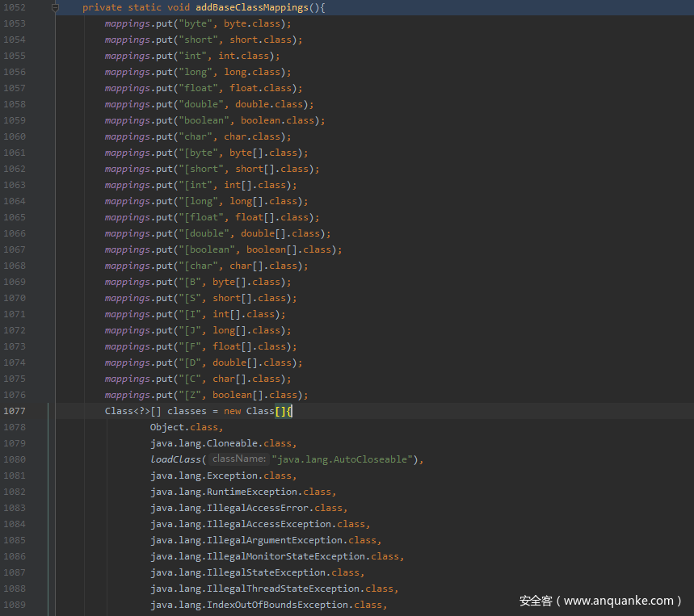
Task: Click java.lang.IllegalMonitorStateException.class entry
Action: click(275, 556)
